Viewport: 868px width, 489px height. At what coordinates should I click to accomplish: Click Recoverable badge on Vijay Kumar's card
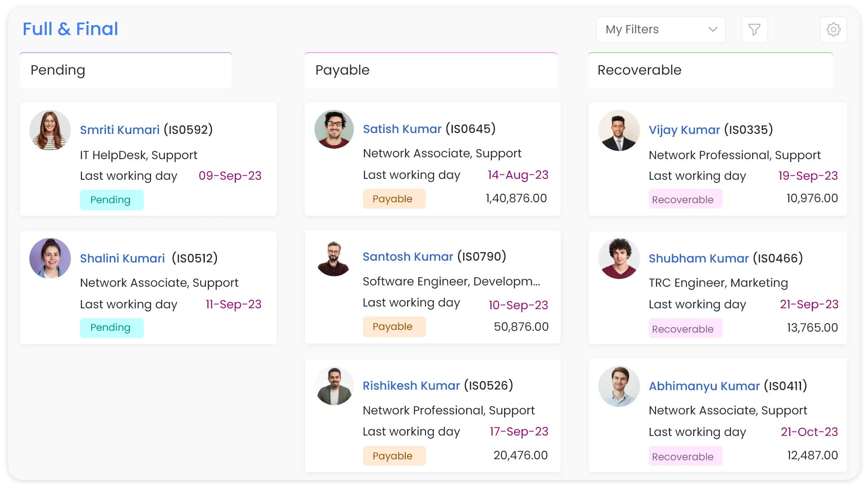point(685,199)
